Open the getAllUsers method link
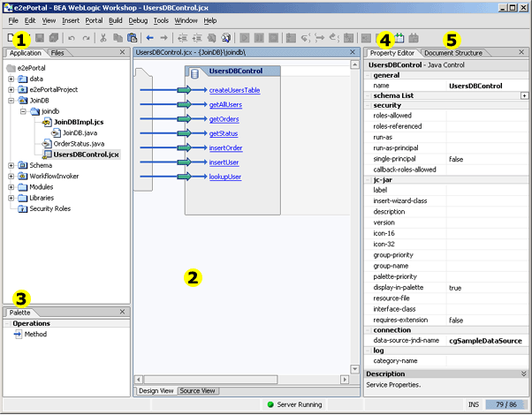532x415 pixels. coord(225,105)
